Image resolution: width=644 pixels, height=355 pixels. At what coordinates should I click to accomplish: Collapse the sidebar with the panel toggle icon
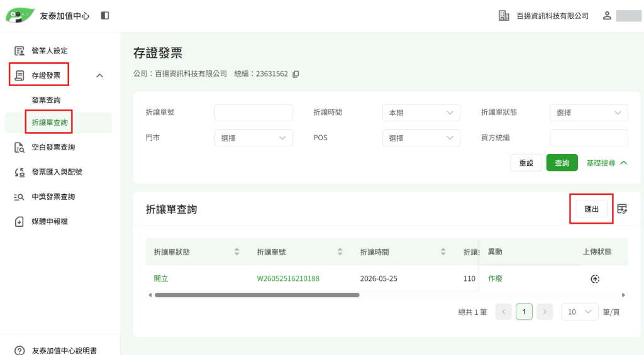tap(105, 16)
